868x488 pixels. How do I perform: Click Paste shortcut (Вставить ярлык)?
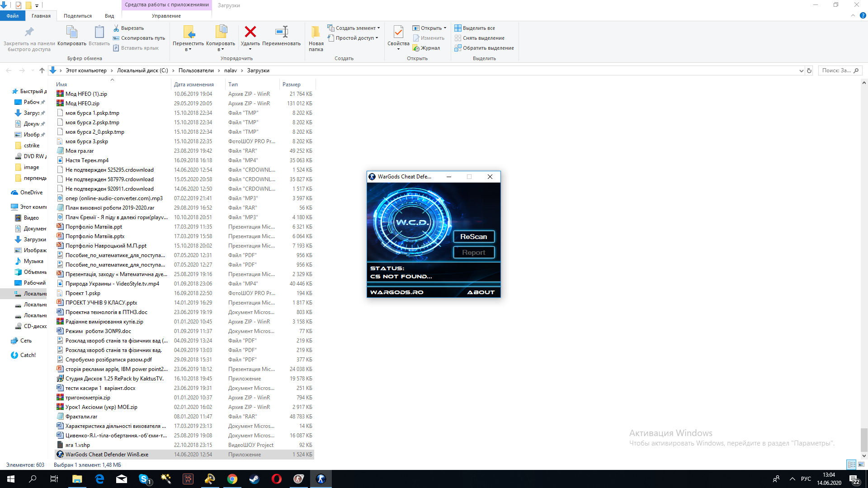pyautogui.click(x=136, y=48)
